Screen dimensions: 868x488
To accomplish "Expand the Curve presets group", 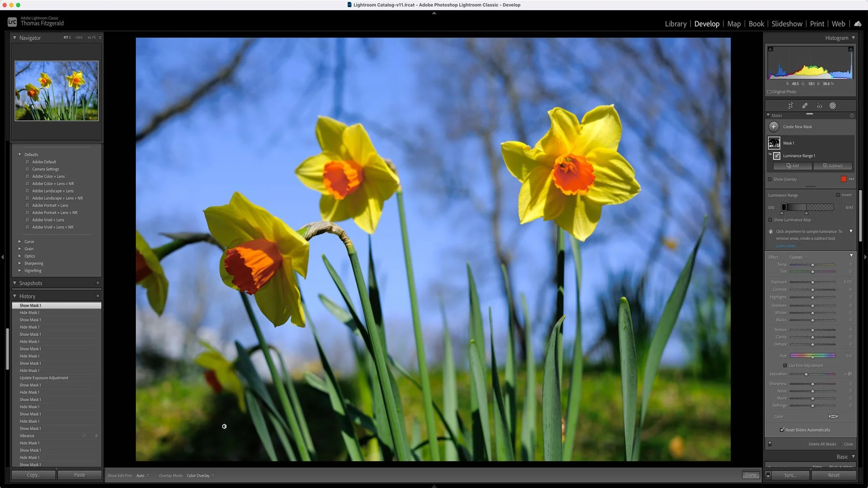I will [20, 241].
